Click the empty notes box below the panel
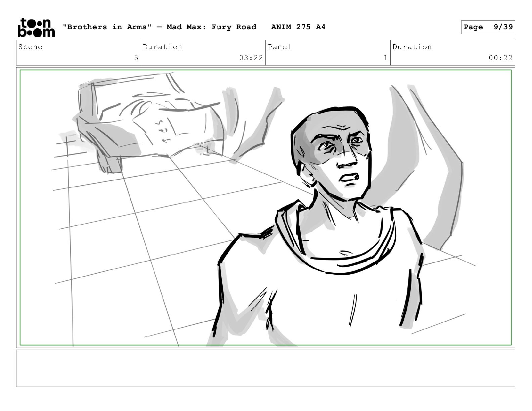 click(x=266, y=368)
